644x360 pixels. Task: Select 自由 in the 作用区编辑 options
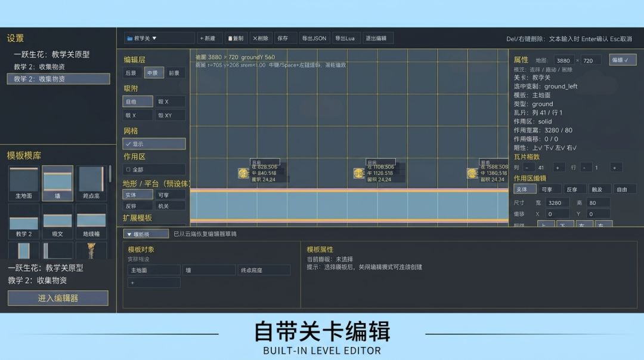(x=624, y=189)
